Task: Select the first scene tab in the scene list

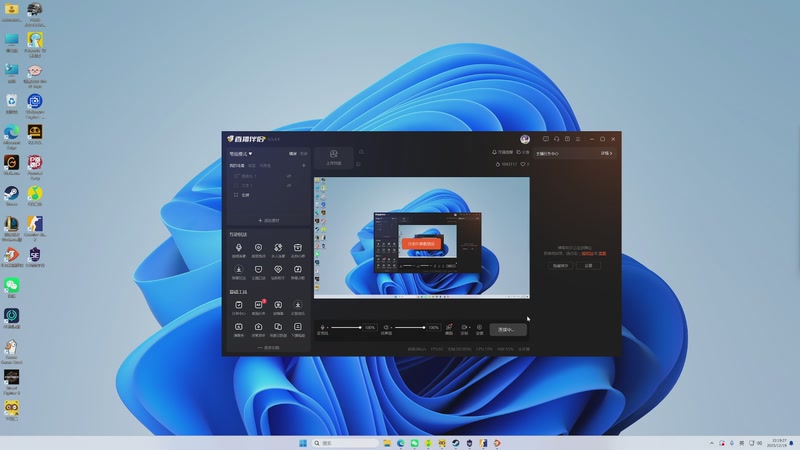Action: click(237, 166)
